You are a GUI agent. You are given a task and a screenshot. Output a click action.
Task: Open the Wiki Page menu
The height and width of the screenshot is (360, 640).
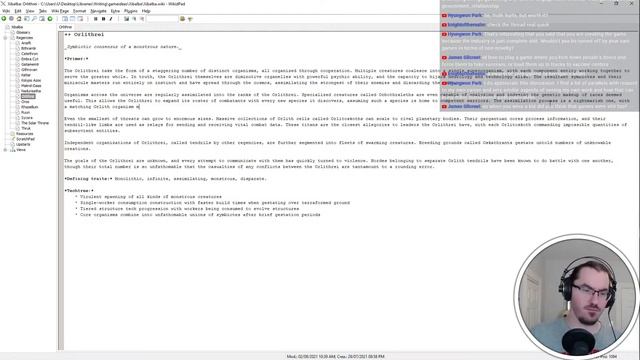(x=60, y=11)
